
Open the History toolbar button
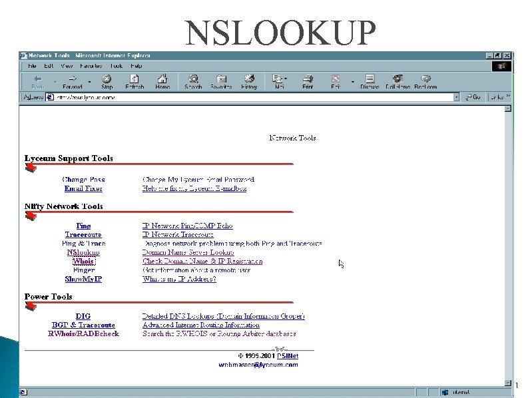point(250,82)
